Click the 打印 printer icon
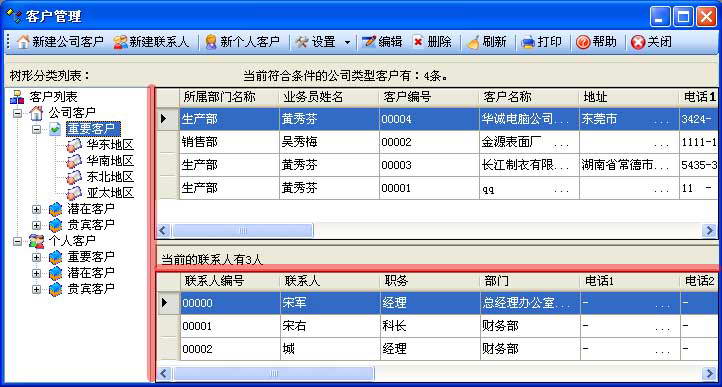This screenshot has width=722, height=387. coord(528,42)
